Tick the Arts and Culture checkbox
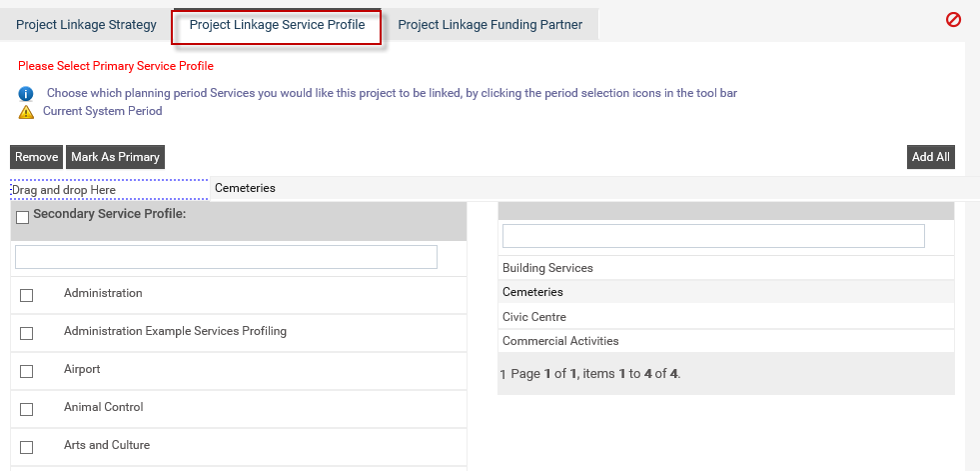 [x=26, y=447]
